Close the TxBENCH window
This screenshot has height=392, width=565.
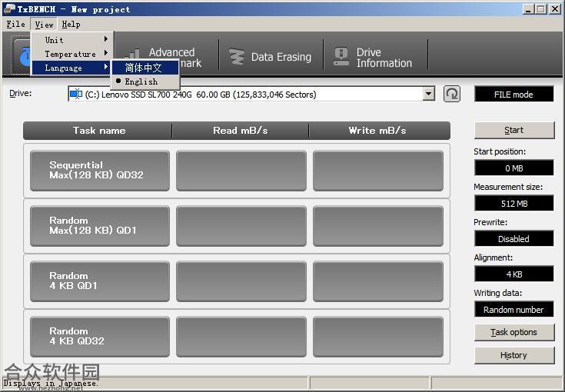[554, 9]
